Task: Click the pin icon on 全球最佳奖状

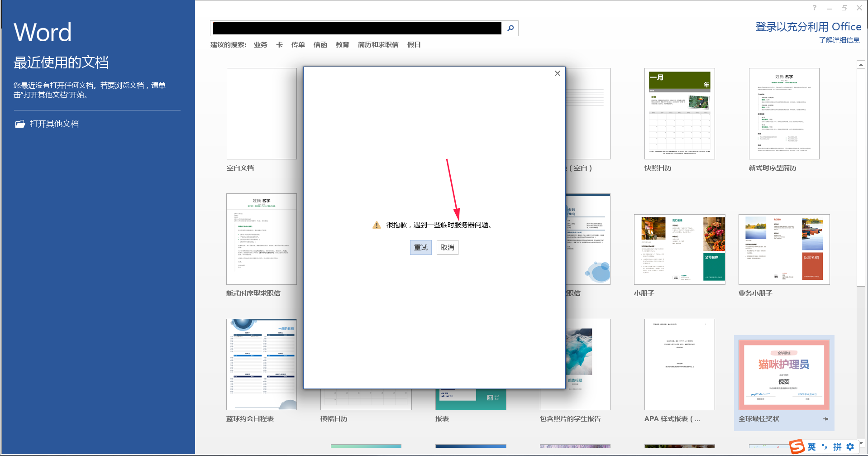Action: coord(825,419)
